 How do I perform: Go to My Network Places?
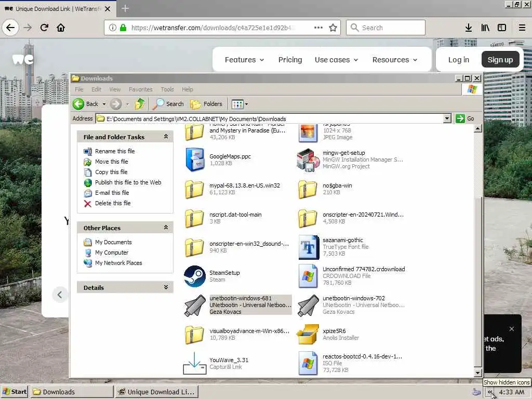coord(118,263)
